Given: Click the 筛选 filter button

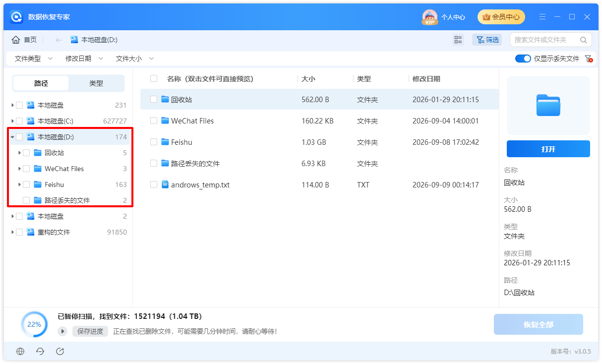Looking at the screenshot, I should [x=487, y=40].
